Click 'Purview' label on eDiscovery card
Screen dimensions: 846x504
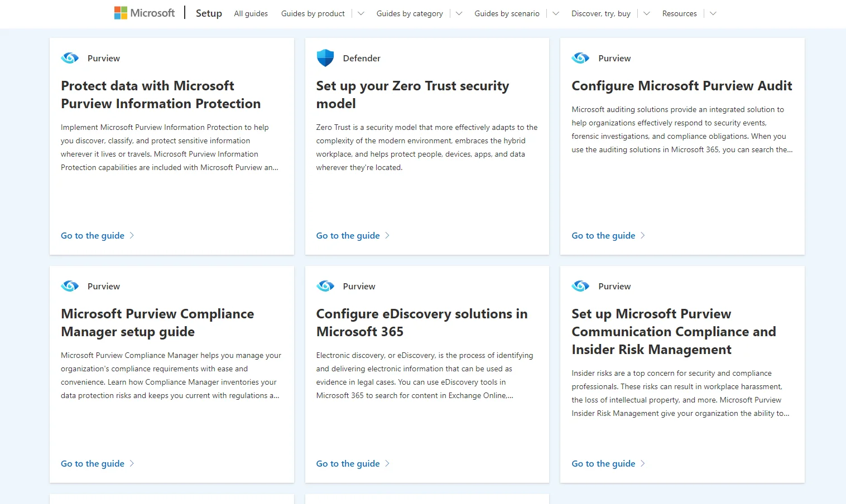[359, 286]
